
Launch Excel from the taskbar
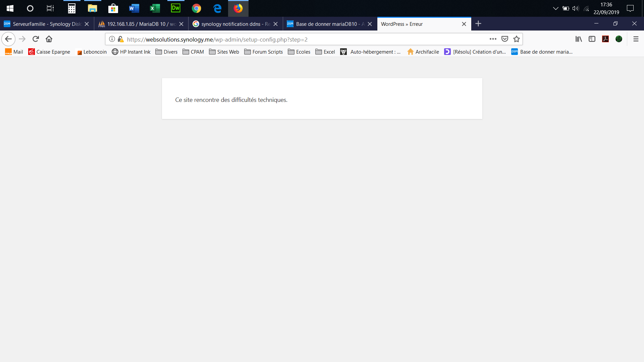tap(155, 8)
